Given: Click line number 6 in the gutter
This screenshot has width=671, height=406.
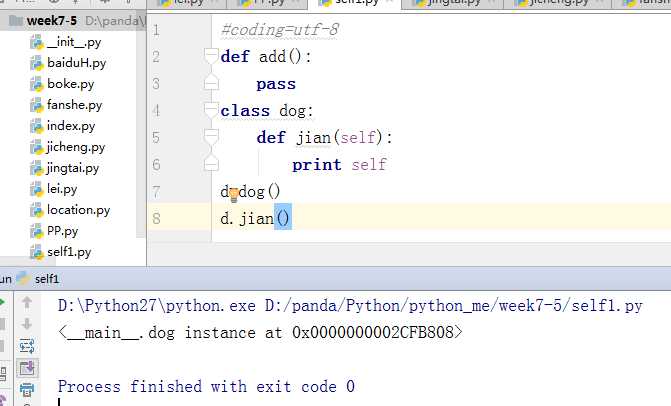Looking at the screenshot, I should (x=156, y=165).
